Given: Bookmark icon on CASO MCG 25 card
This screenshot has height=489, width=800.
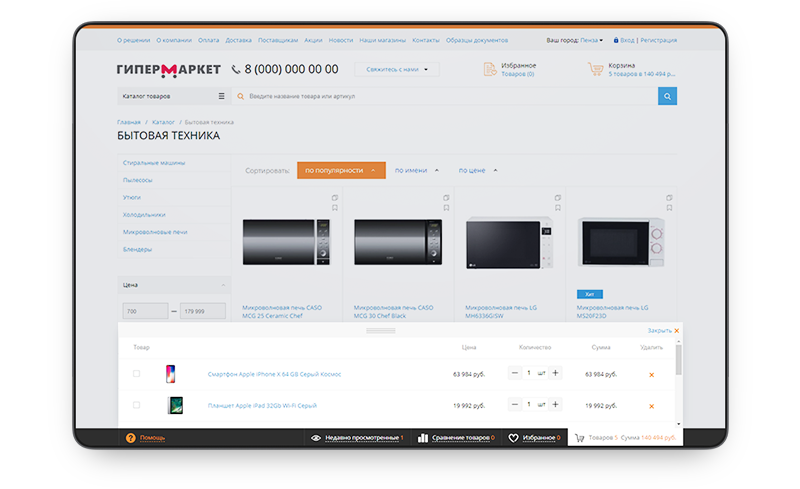Looking at the screenshot, I should [335, 208].
